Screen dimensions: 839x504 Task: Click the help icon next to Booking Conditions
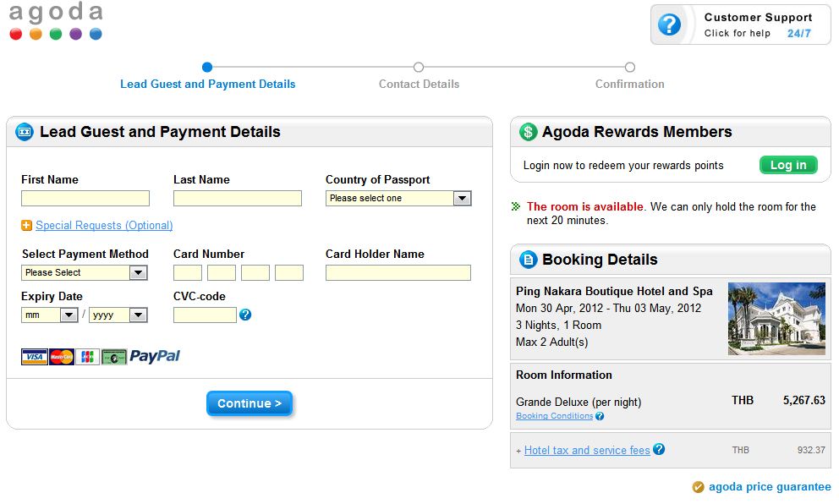[x=600, y=416]
